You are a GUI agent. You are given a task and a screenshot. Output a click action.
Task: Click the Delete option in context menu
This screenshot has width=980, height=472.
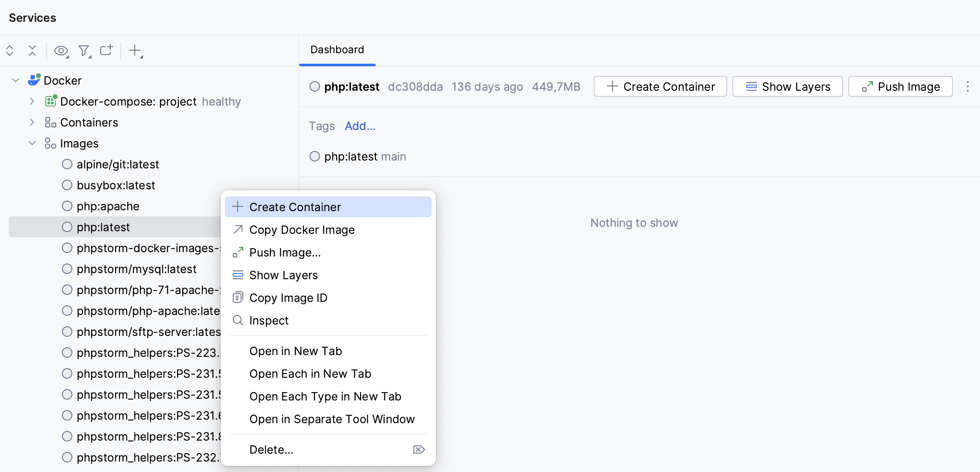pos(271,449)
